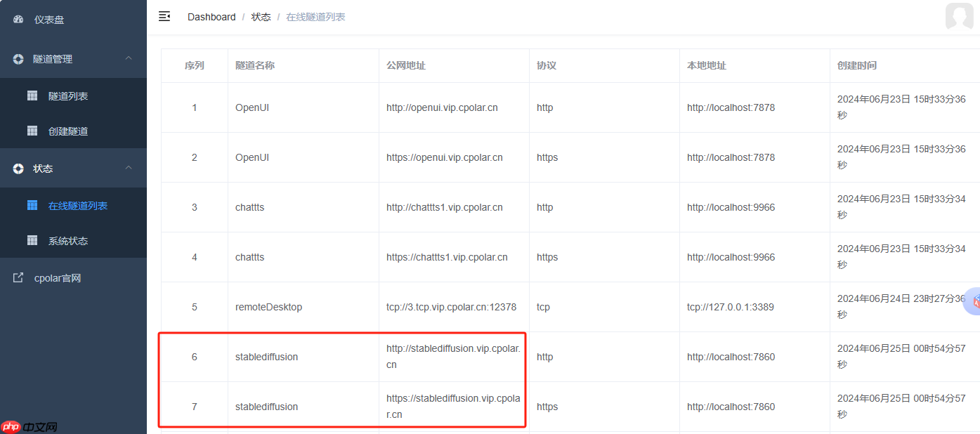Screen dimensions: 980x434
Task: Click the http://openui.vip.cpolar.cn address
Action: pyautogui.click(x=442, y=107)
